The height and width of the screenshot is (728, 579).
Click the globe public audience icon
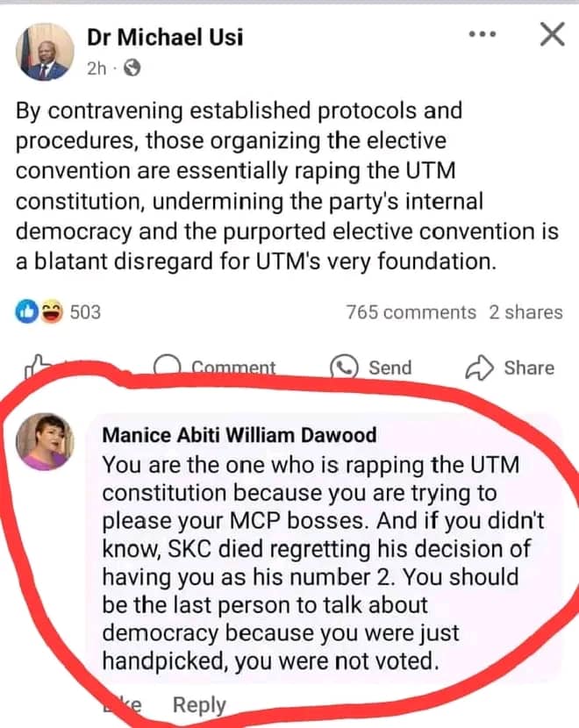pos(132,68)
